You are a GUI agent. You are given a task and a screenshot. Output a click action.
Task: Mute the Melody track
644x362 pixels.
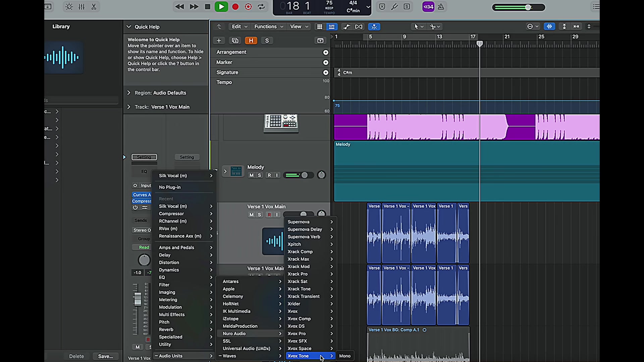252,175
